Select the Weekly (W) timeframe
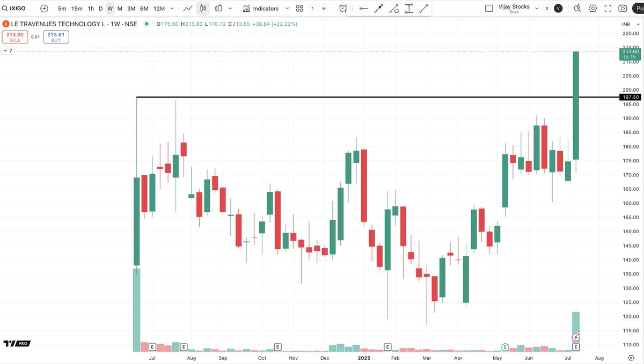644x364 pixels. click(110, 9)
